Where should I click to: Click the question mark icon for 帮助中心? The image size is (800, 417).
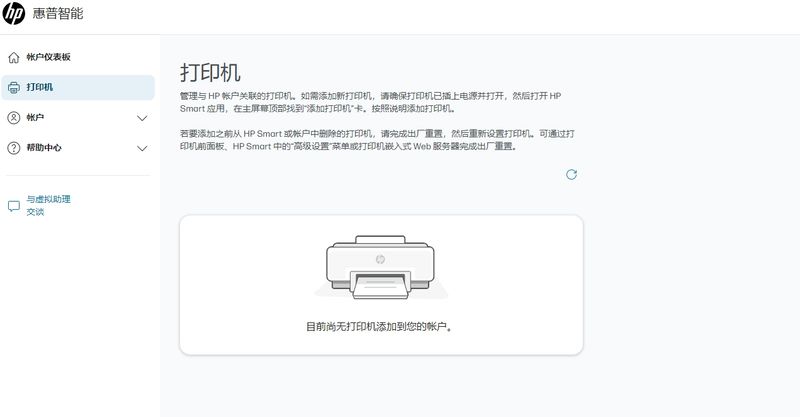(x=14, y=148)
